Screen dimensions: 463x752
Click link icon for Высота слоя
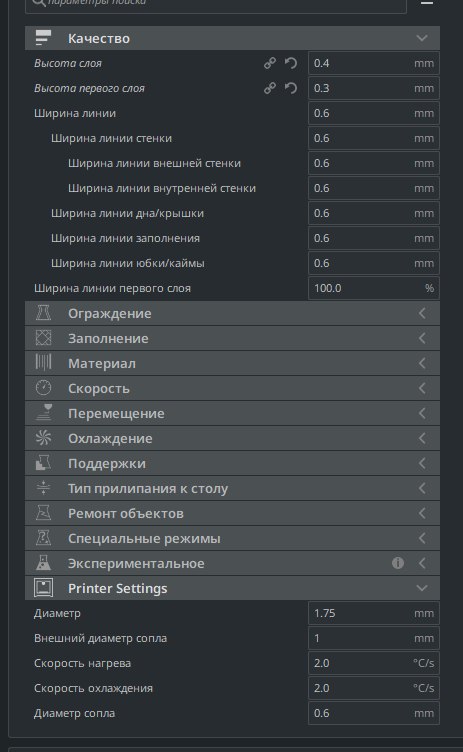click(x=270, y=63)
